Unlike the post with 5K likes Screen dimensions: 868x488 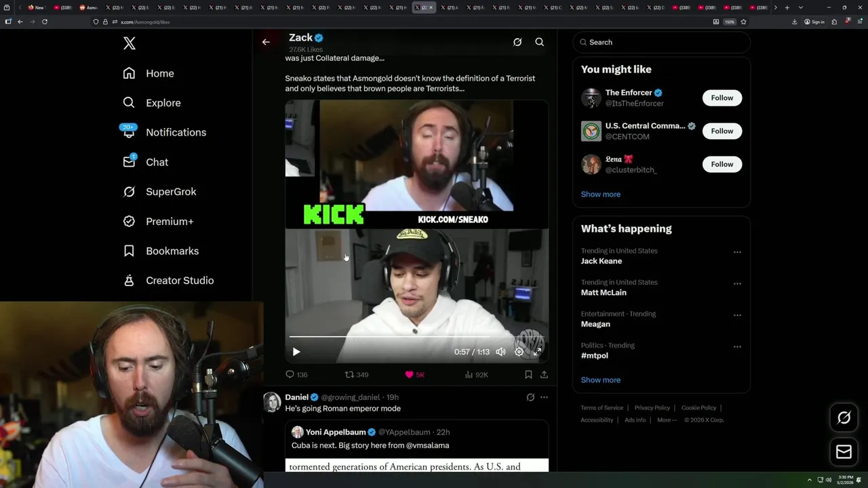[x=414, y=374]
